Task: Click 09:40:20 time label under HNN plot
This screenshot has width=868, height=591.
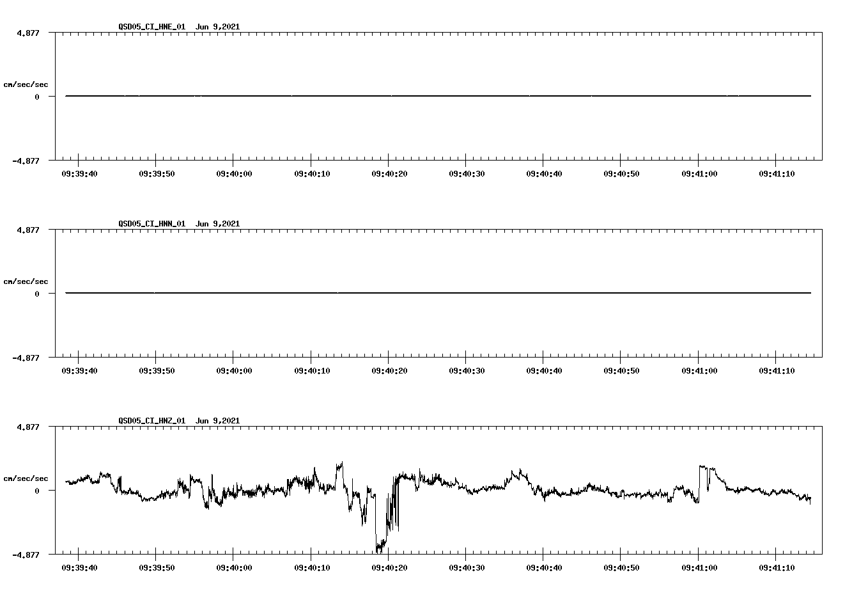Action: tap(389, 371)
